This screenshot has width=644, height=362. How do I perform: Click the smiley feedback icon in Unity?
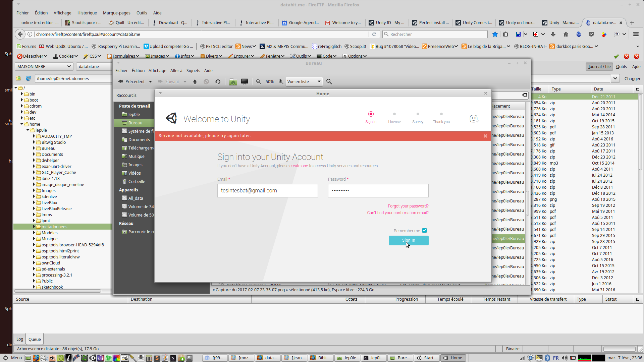click(474, 119)
